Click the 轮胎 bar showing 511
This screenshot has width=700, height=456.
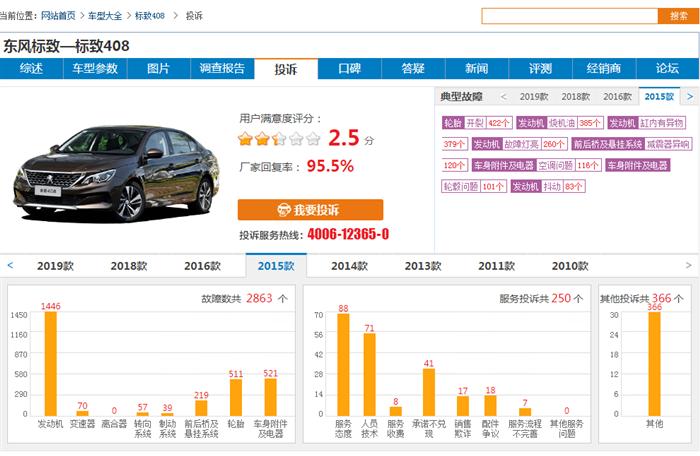pos(236,397)
